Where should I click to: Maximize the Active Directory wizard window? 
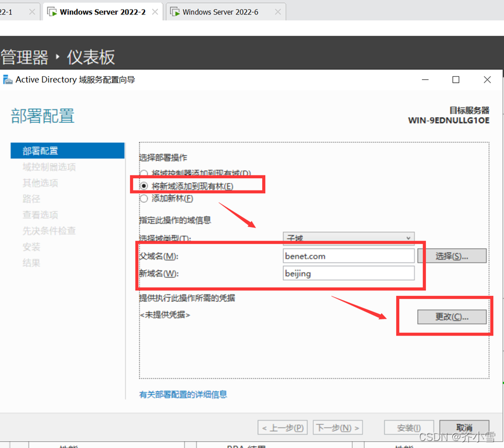[x=456, y=79]
